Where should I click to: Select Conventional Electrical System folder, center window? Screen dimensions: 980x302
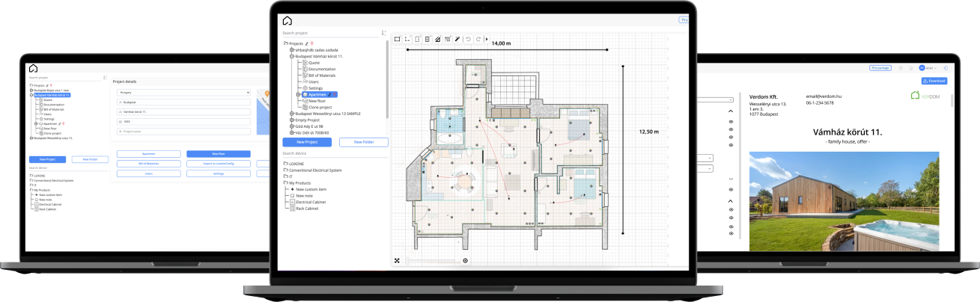point(312,170)
